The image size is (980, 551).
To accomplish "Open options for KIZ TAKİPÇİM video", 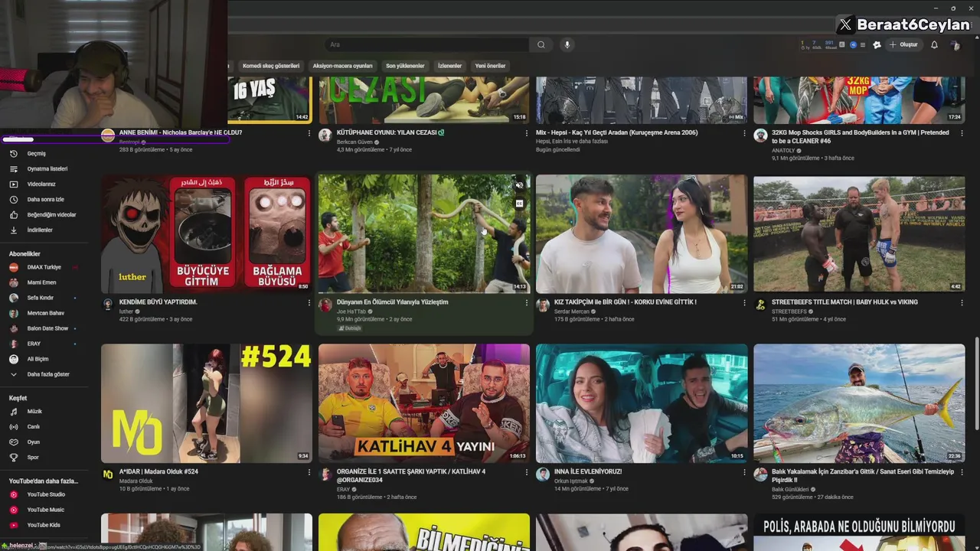I will (x=744, y=303).
